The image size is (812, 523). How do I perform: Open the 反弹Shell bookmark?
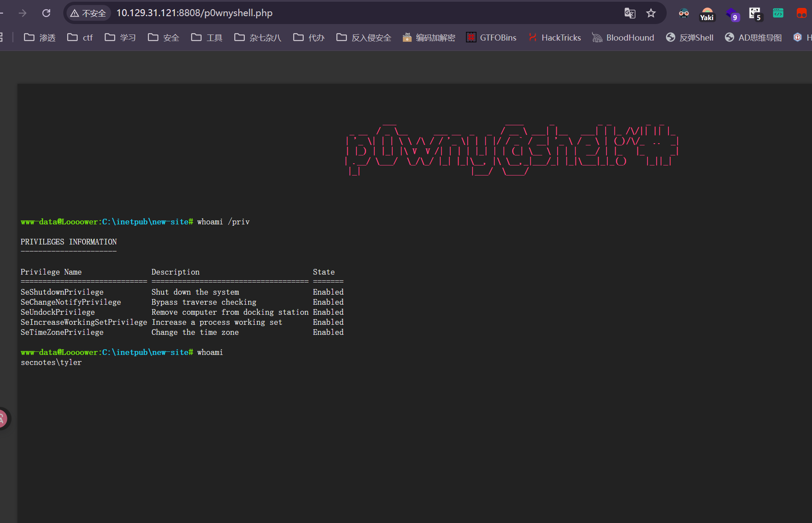point(690,38)
